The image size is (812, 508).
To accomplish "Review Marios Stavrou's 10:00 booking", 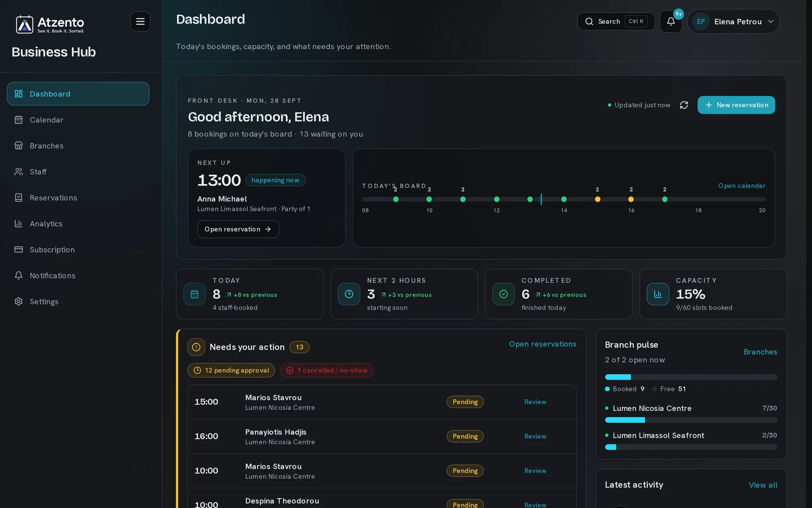I will click(535, 471).
